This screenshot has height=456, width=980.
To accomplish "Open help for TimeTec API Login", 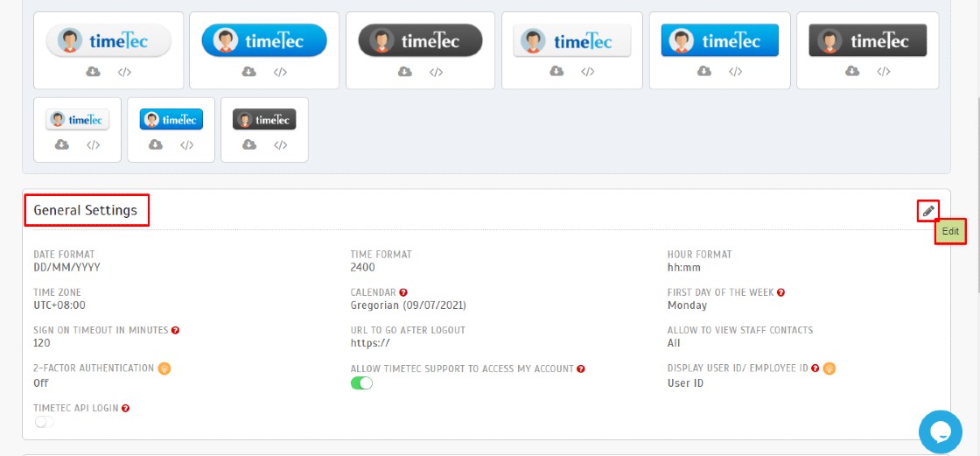I will pyautogui.click(x=126, y=409).
